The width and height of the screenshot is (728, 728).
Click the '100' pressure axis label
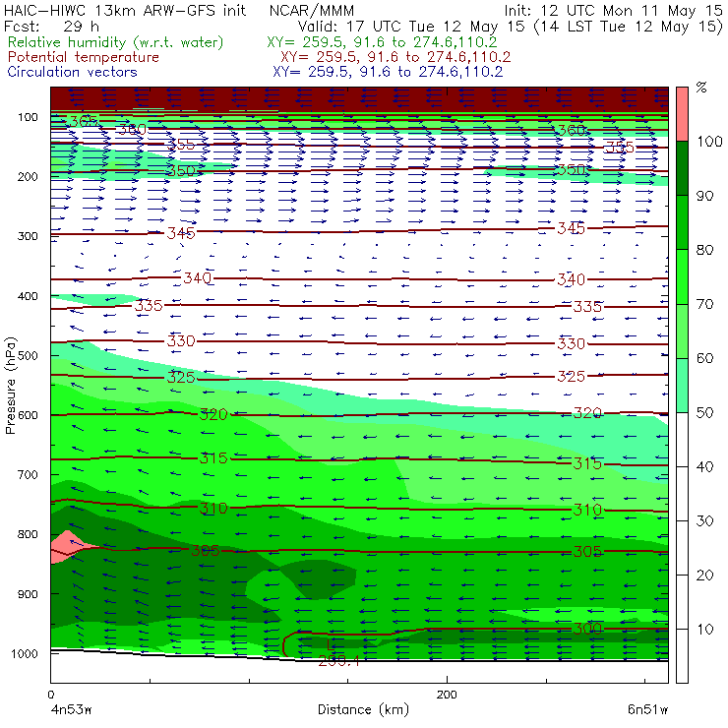coord(28,117)
